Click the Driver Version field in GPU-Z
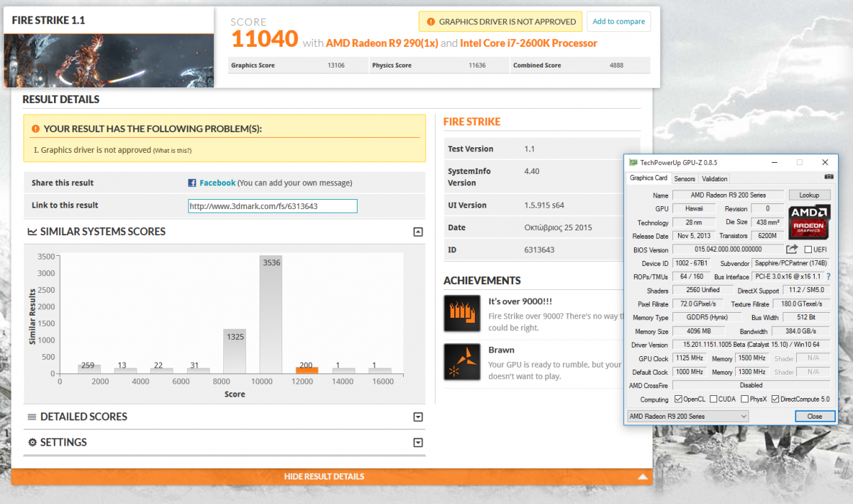Screen dimensions: 853x504 click(x=753, y=345)
